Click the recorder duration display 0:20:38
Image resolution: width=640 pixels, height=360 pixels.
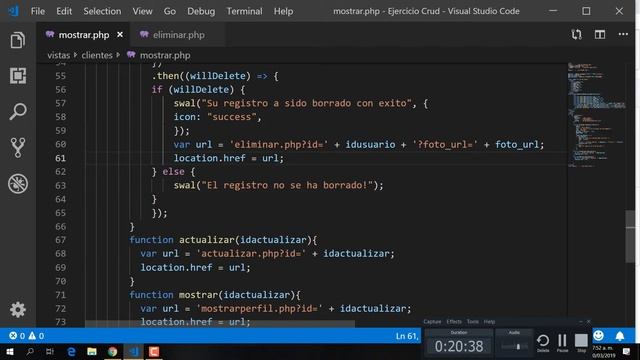pyautogui.click(x=459, y=346)
